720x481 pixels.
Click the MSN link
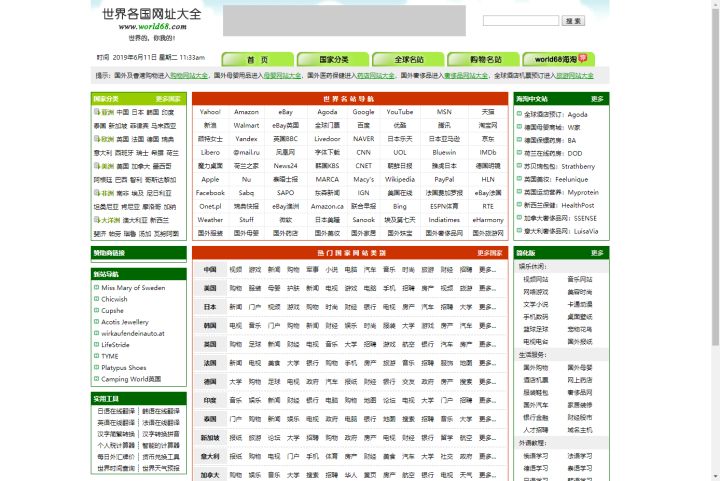point(444,112)
